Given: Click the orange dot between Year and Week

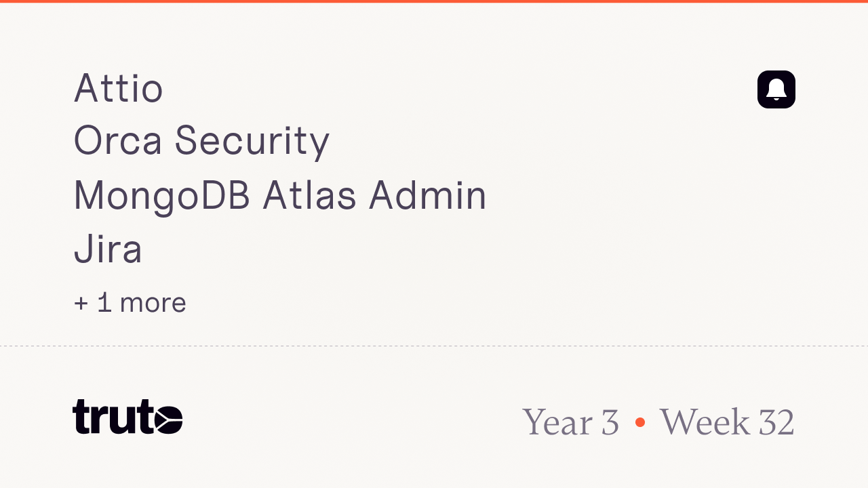Looking at the screenshot, I should tap(640, 422).
